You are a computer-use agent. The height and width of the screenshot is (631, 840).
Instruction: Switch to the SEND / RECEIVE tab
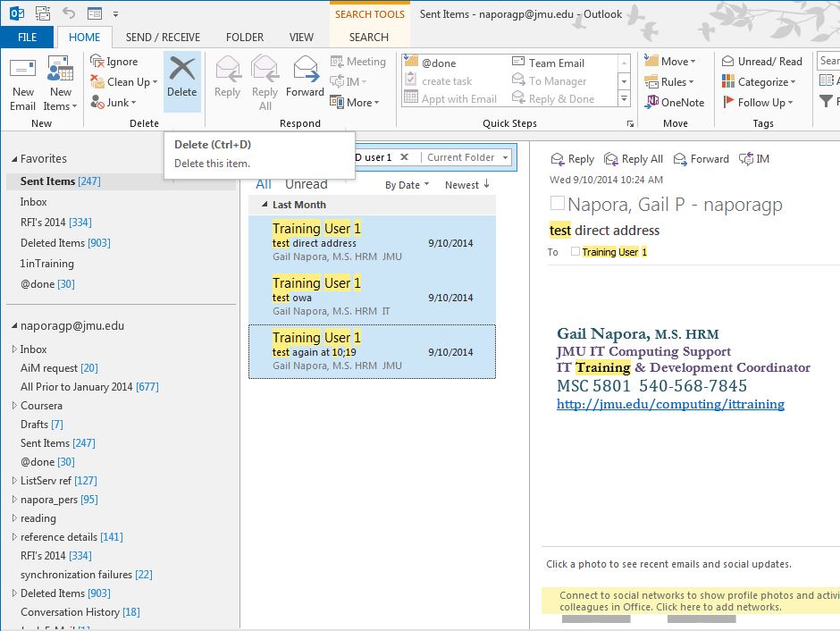[x=163, y=37]
